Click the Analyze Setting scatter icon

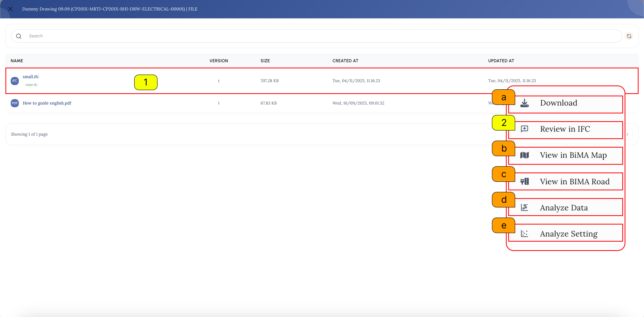pyautogui.click(x=525, y=234)
